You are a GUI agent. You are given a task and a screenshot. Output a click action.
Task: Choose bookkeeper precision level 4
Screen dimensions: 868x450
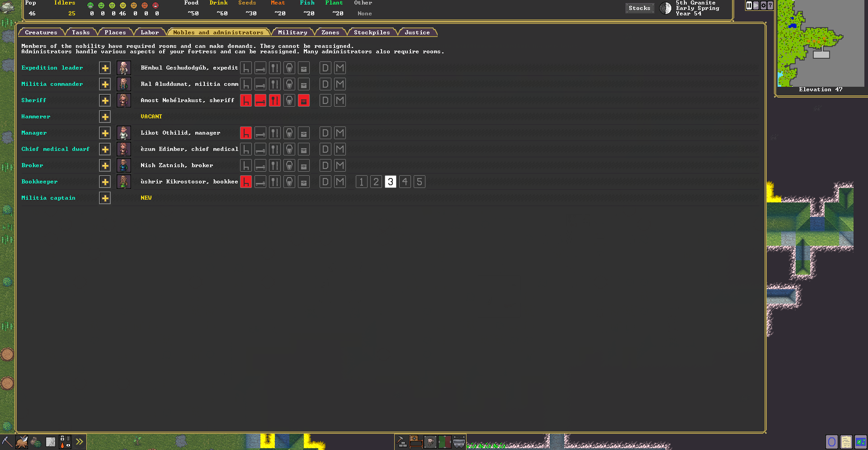pos(405,182)
